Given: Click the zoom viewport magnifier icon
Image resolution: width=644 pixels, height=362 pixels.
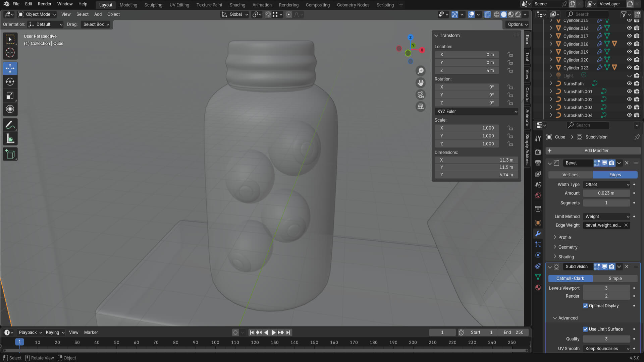Looking at the screenshot, I should [x=420, y=71].
